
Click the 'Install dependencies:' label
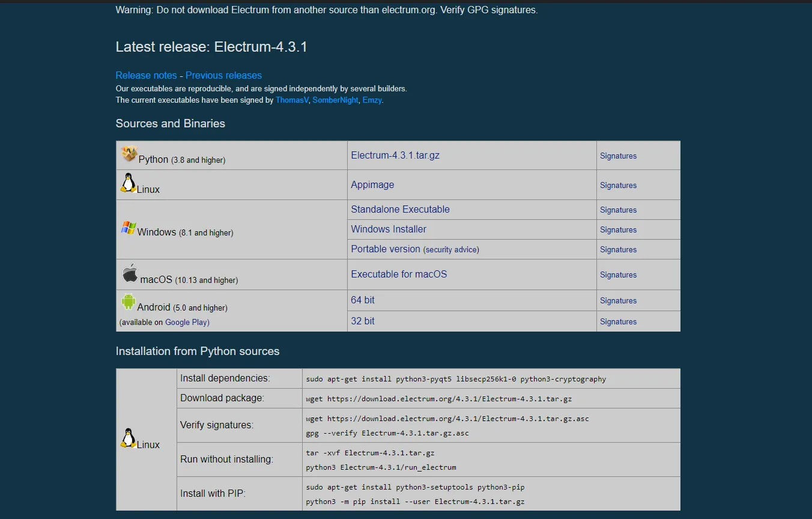pyautogui.click(x=225, y=378)
